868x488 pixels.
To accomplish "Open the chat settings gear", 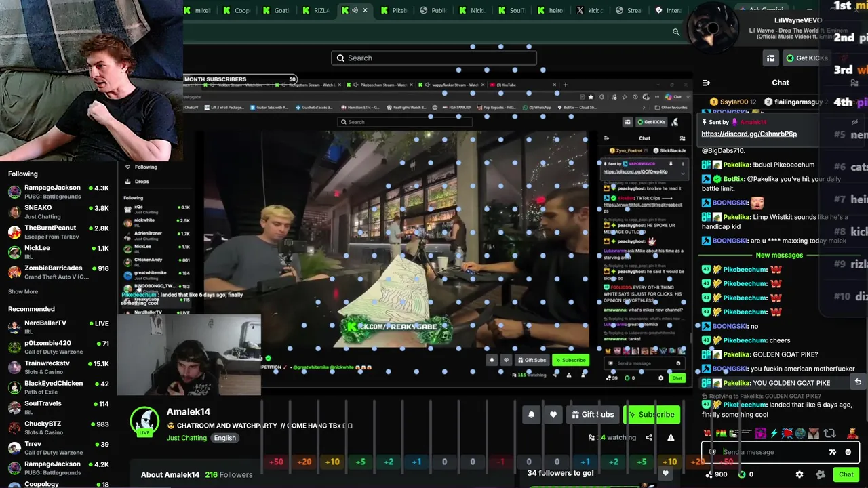I will coord(800,474).
